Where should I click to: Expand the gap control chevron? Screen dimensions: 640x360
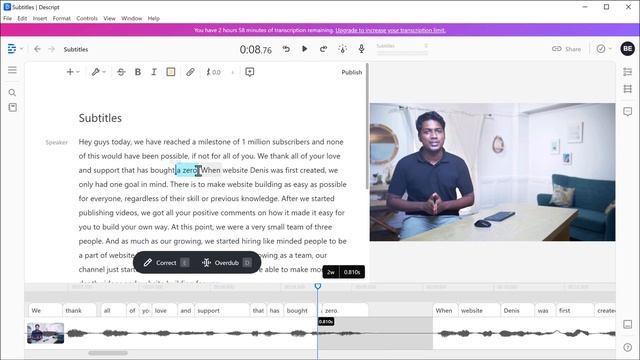[x=233, y=72]
